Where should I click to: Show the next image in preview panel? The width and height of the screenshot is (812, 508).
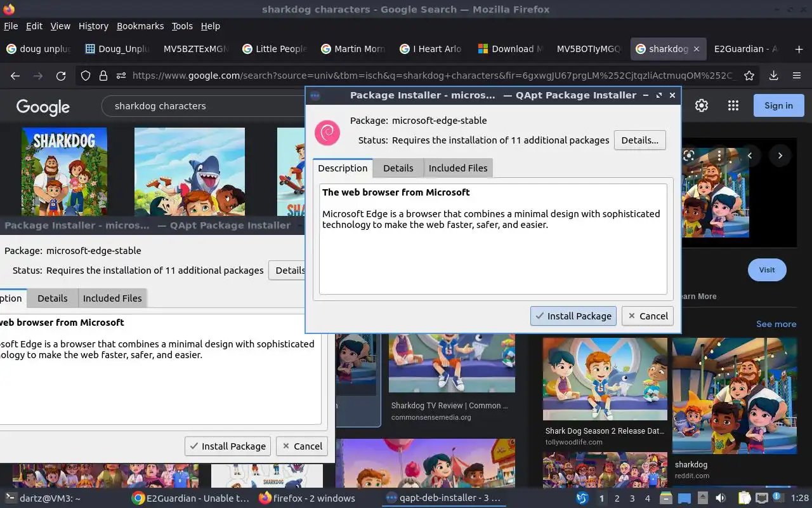point(780,156)
